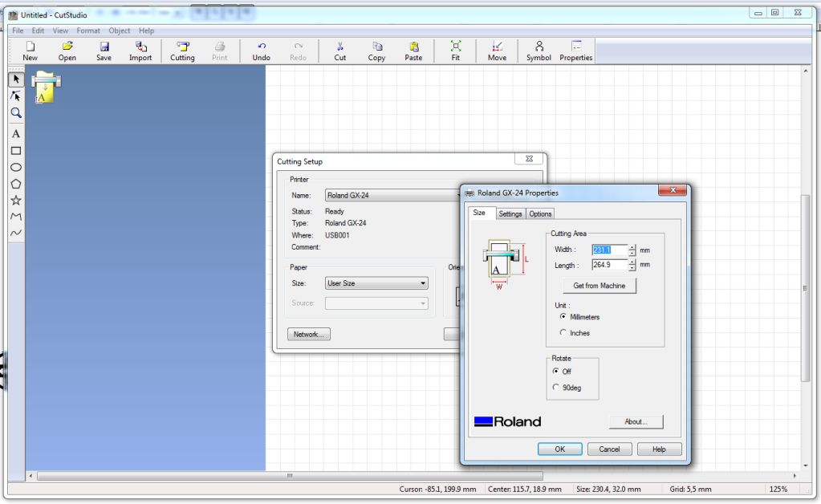Choose the ellipse drawing tool
Screen dimensions: 821x504
[x=16, y=168]
